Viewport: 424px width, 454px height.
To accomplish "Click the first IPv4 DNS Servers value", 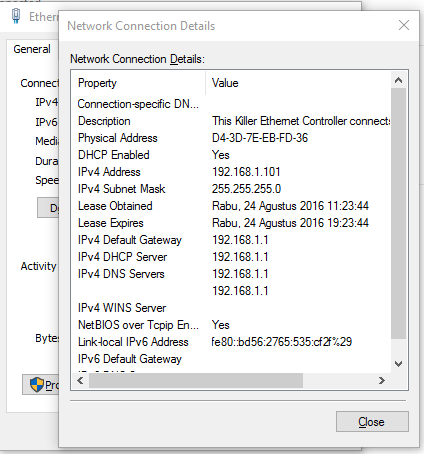I will (240, 274).
